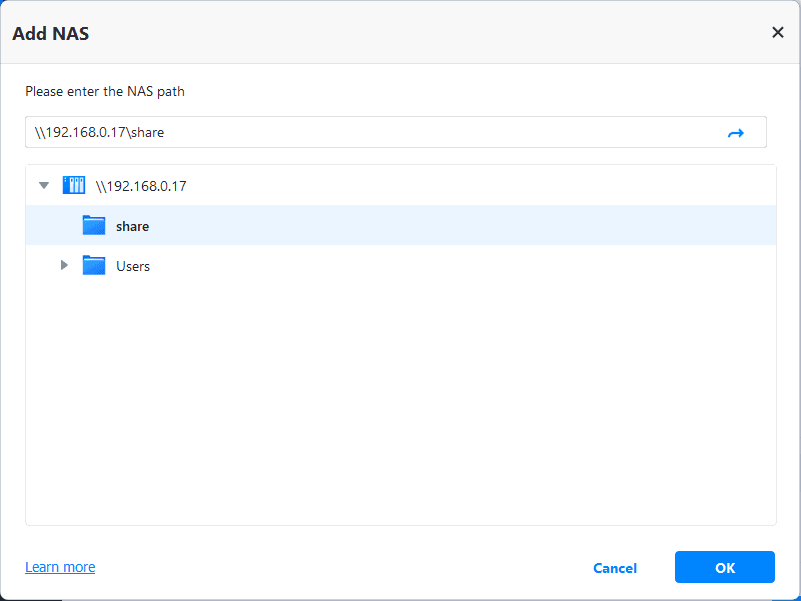
Task: Click the share folder icon
Action: click(x=94, y=226)
